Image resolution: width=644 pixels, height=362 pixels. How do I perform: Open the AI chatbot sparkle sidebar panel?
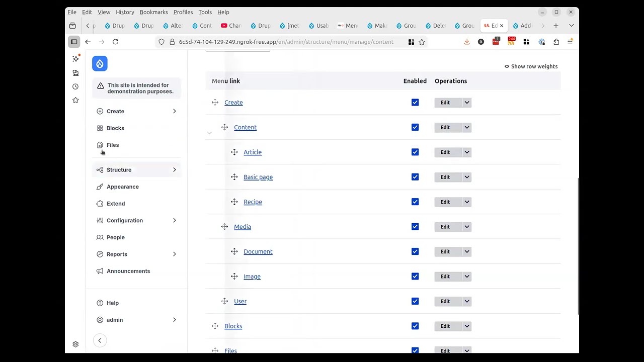click(x=75, y=59)
